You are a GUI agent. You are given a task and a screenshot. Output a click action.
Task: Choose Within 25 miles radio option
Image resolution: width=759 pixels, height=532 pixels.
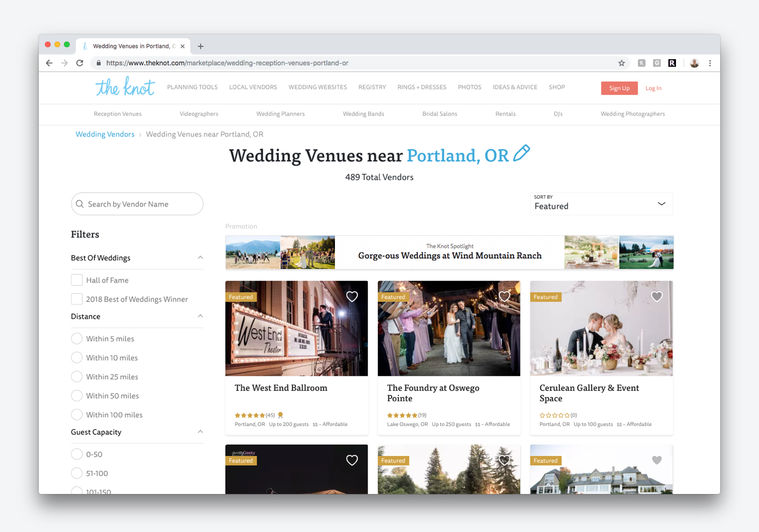tap(77, 377)
